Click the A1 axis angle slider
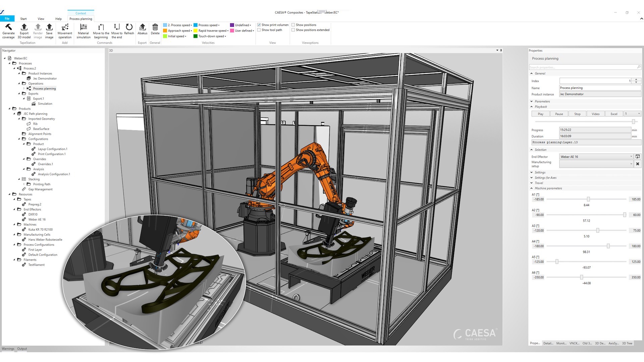Image resolution: width=644 pixels, height=362 pixels. (588, 199)
